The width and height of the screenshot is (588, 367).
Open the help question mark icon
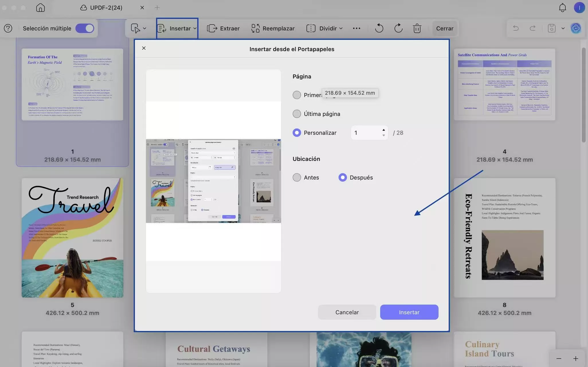8,28
